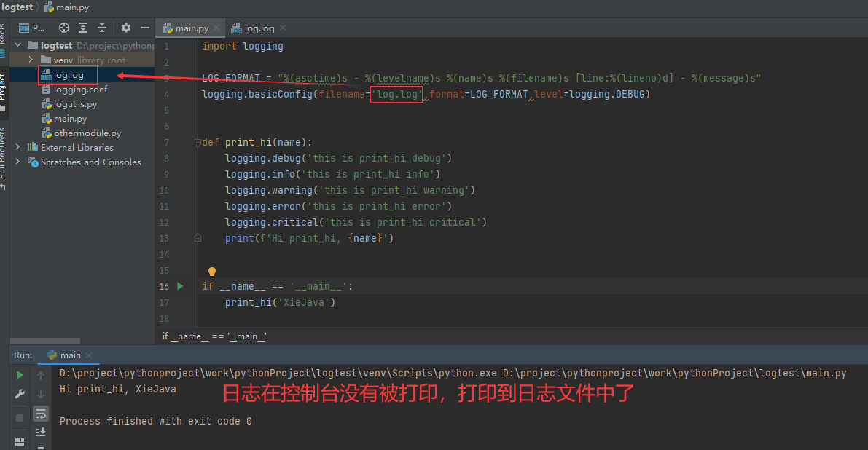Rerun main with green play button
This screenshot has height=450, width=868.
pyautogui.click(x=20, y=375)
